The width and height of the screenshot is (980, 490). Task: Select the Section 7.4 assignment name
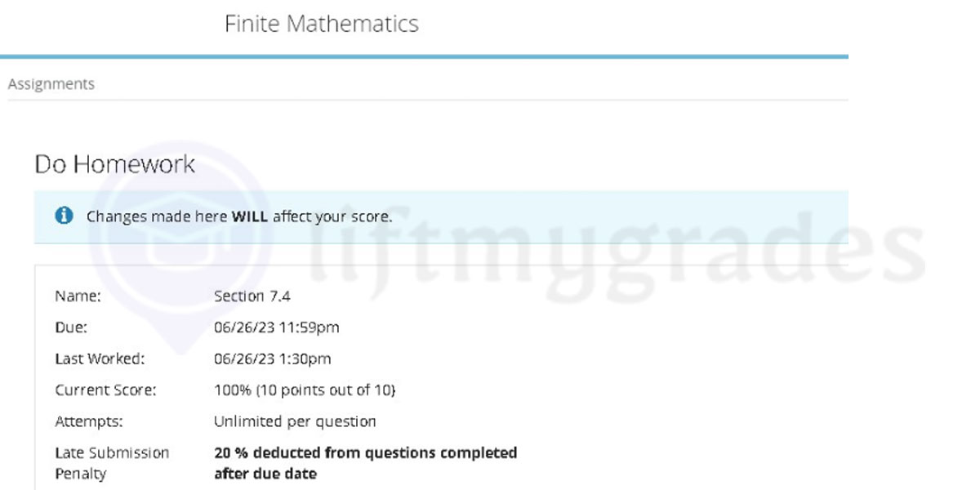(x=252, y=296)
